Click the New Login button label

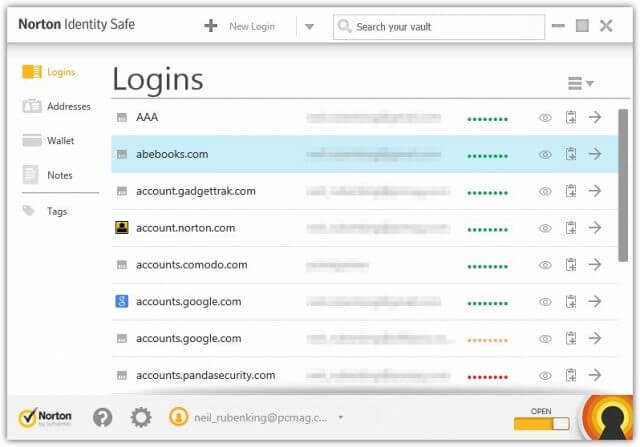pos(252,26)
